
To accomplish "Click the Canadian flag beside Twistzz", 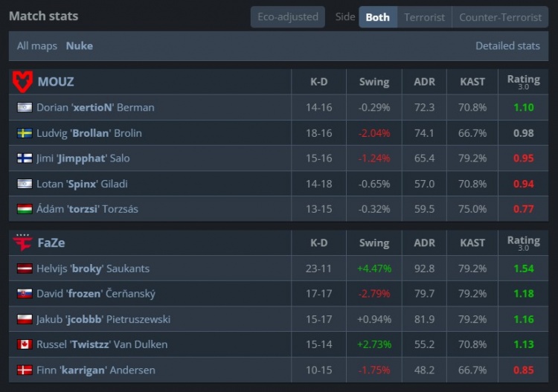I will click(x=25, y=344).
